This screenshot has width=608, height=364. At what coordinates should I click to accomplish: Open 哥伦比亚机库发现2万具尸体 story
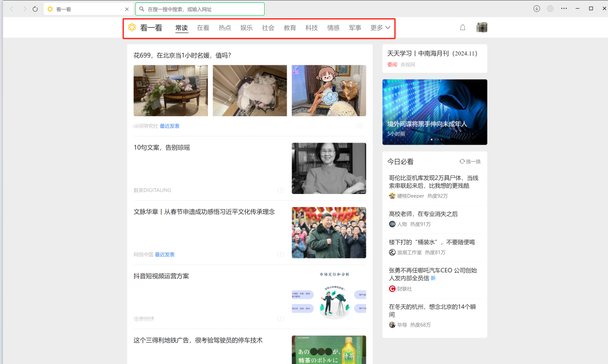434,182
